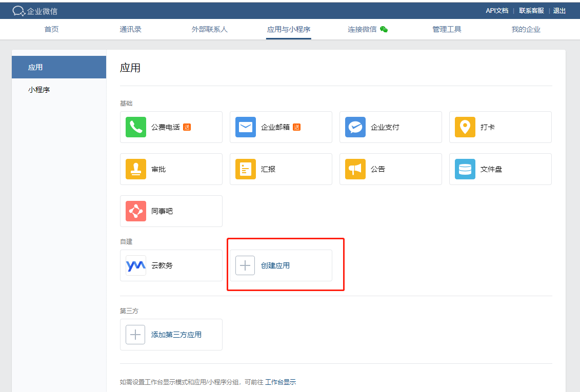This screenshot has height=392, width=580.
Task: Open the 管理工具 tab
Action: [x=447, y=29]
